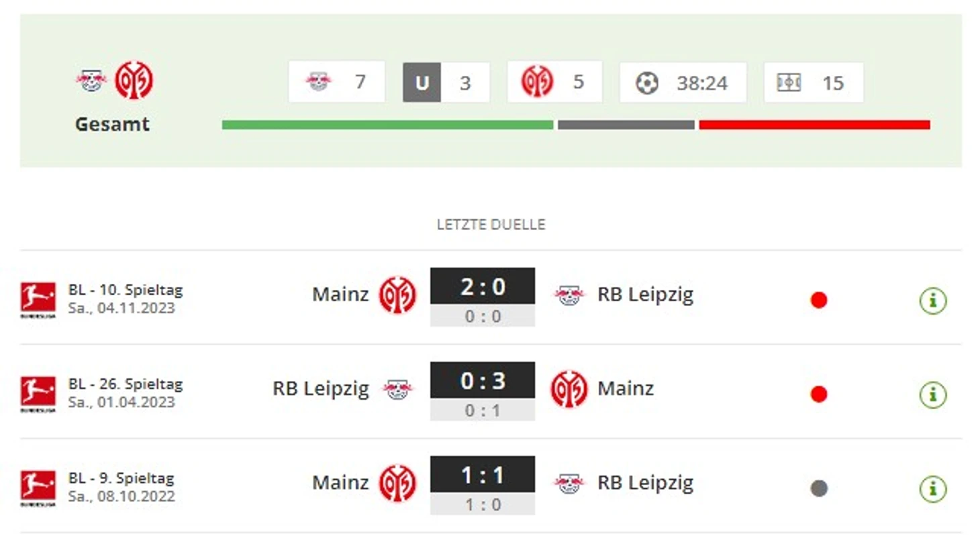
Task: Open the 2 : 0 result score
Action: [483, 287]
